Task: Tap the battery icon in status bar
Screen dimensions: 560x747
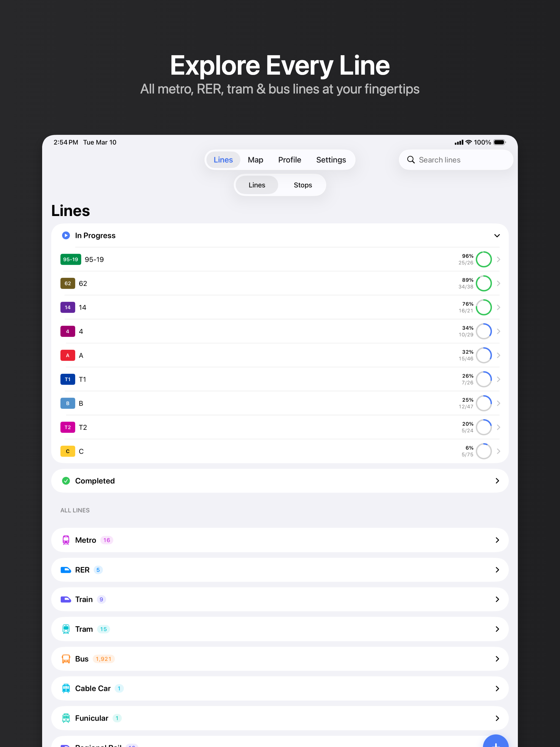Action: [500, 142]
